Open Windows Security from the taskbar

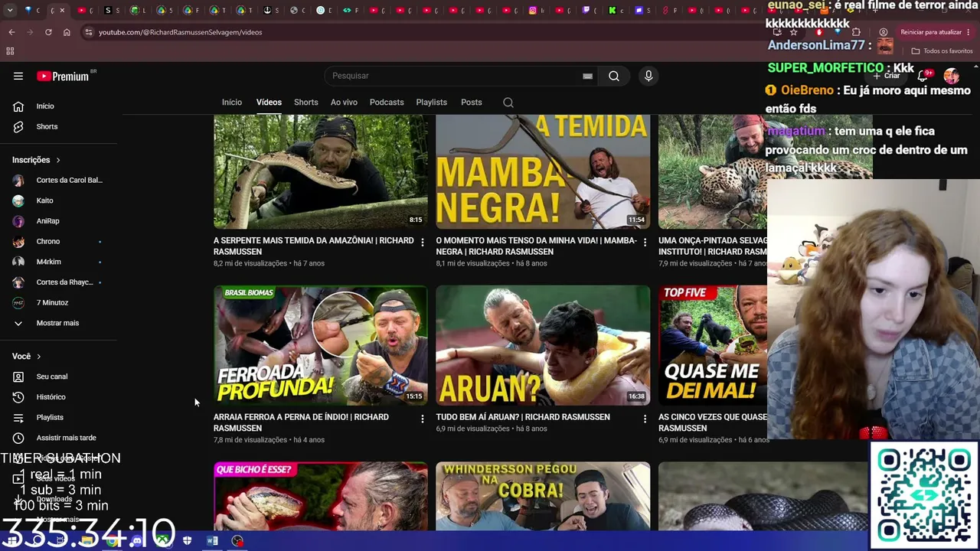click(x=188, y=541)
